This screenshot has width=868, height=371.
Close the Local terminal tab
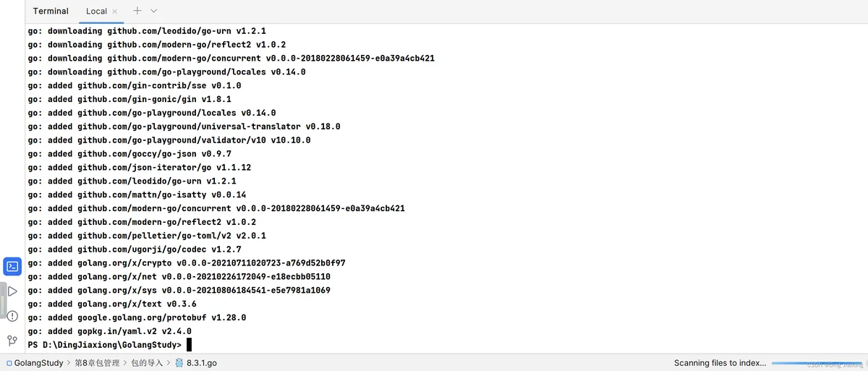click(115, 12)
